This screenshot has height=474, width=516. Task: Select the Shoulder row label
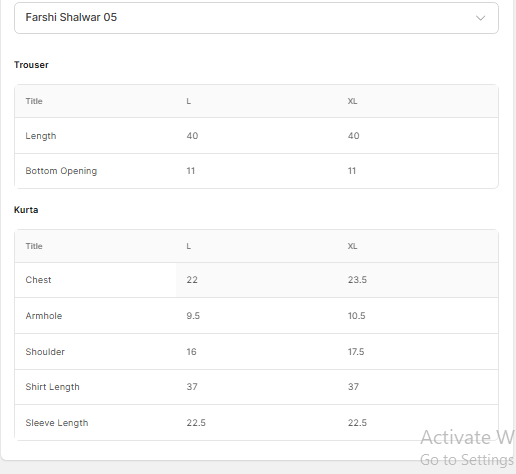(45, 352)
